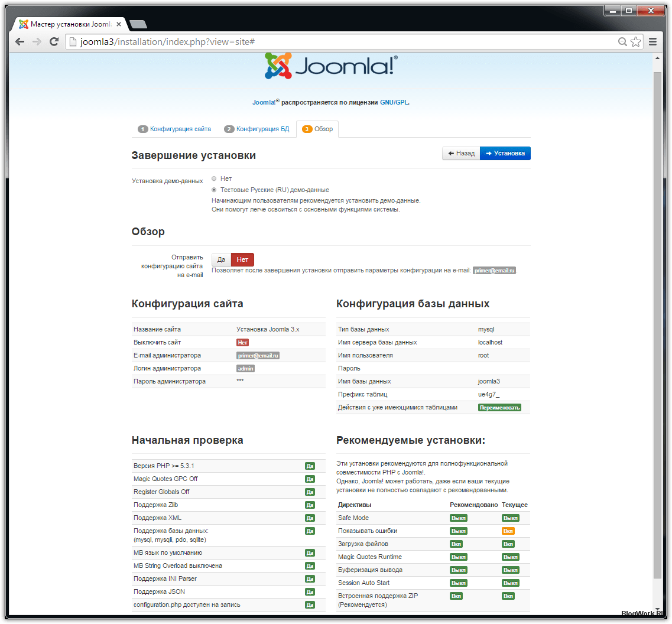Screen dimensions: 672x624
Task: Open the "Обзор" step tab
Action: (x=318, y=129)
